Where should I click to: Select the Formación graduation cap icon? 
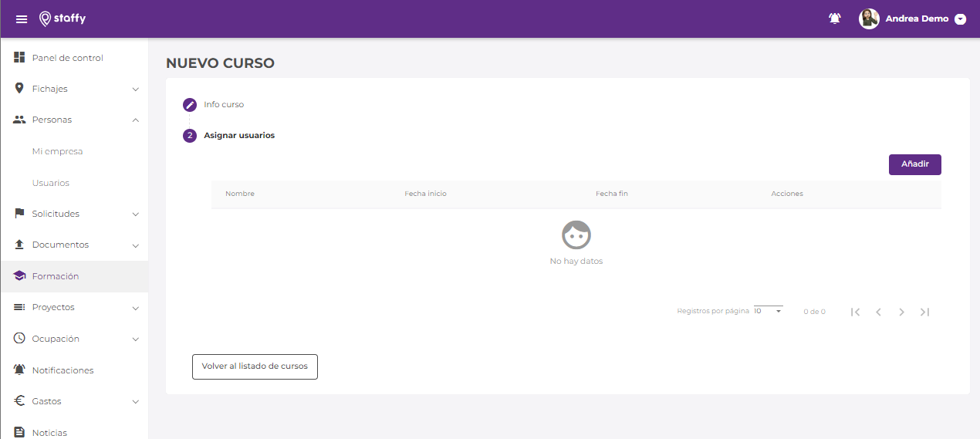click(19, 276)
